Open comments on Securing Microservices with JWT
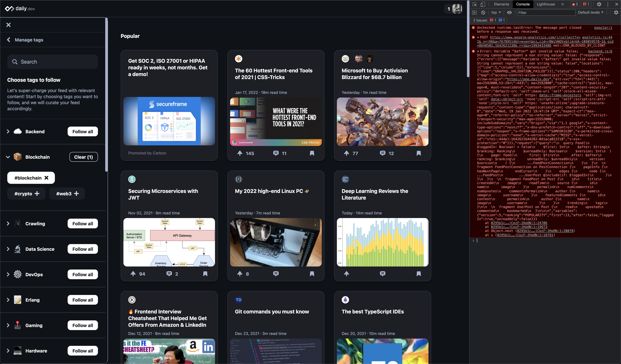621x364 pixels. 169,274
